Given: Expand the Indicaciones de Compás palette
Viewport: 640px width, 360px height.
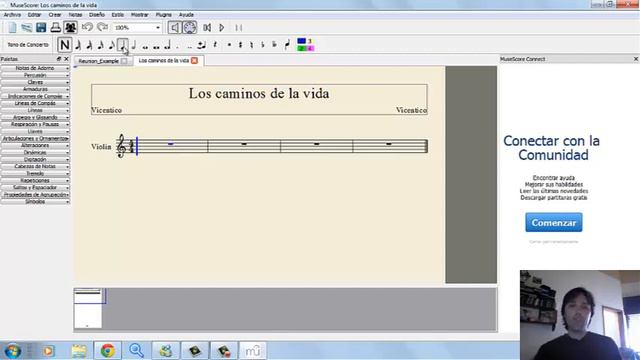Looking at the screenshot, I should pos(35,96).
